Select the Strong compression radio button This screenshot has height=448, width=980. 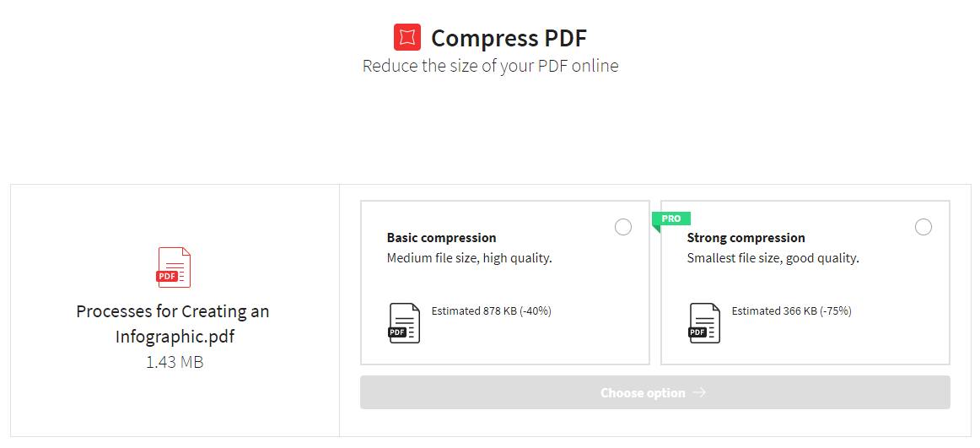pos(923,227)
